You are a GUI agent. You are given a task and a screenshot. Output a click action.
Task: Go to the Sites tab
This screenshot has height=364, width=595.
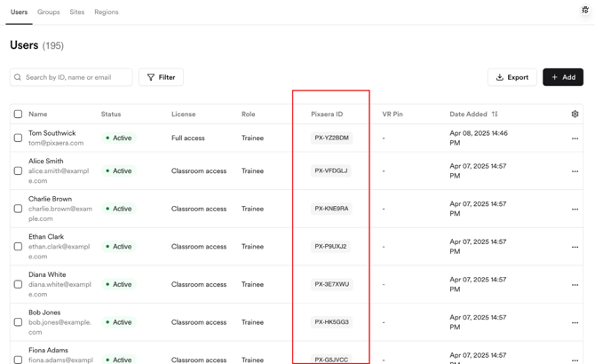tap(77, 12)
